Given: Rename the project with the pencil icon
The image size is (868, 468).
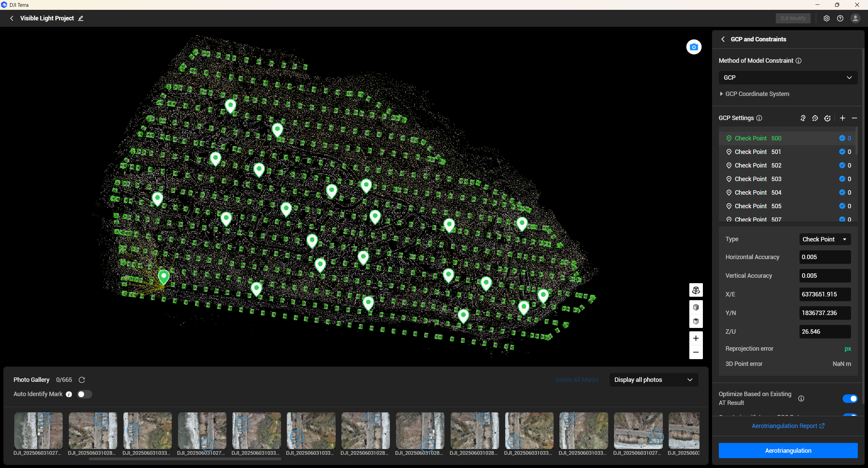Looking at the screenshot, I should [x=81, y=18].
